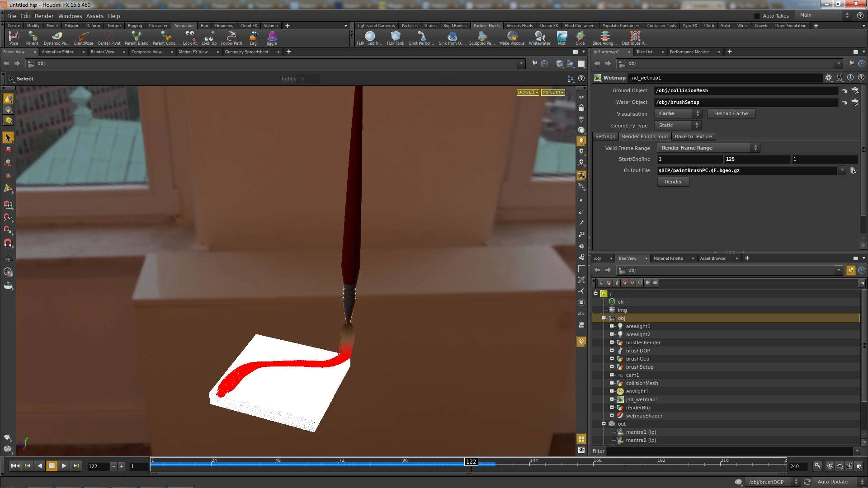This screenshot has height=488, width=868.
Task: Open the no cam camera menu
Action: tap(553, 92)
